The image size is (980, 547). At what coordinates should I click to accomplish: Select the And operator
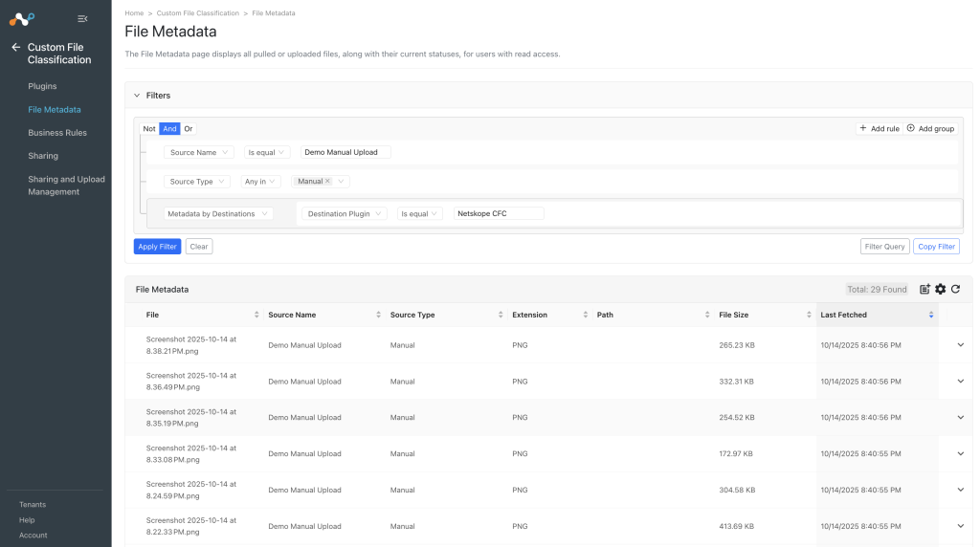coord(169,129)
